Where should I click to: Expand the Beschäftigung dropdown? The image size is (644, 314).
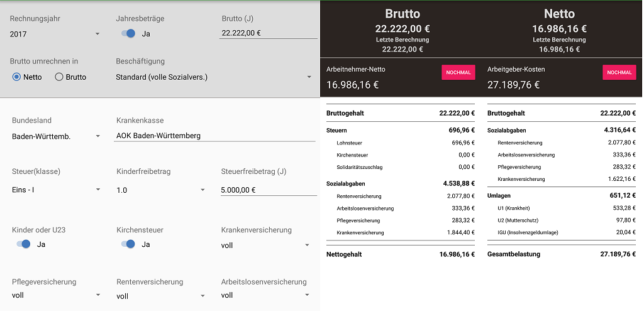pyautogui.click(x=214, y=77)
